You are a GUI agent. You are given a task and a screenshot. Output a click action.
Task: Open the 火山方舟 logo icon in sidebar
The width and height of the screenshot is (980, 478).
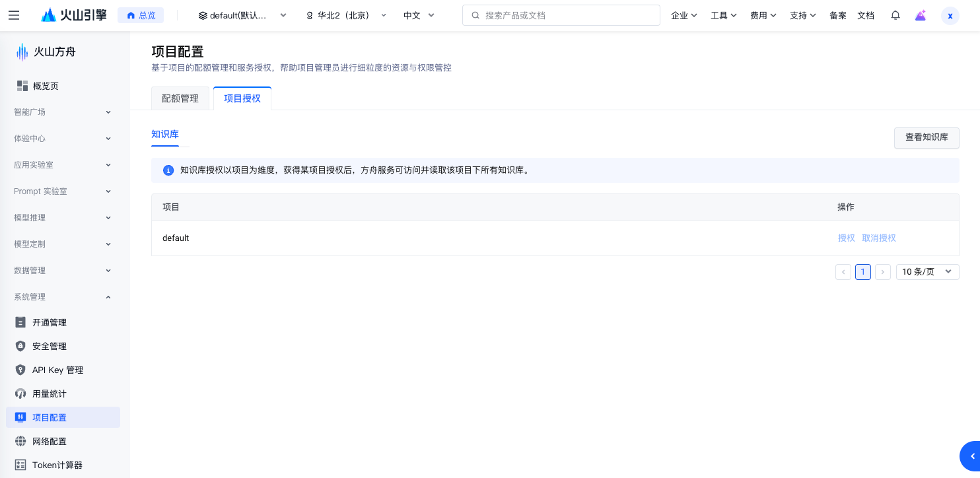[22, 51]
